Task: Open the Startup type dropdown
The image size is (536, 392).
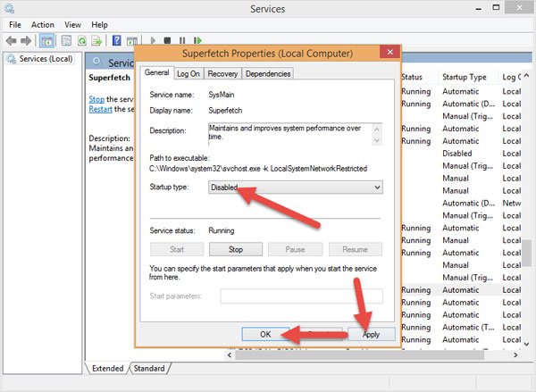Action: [296, 188]
